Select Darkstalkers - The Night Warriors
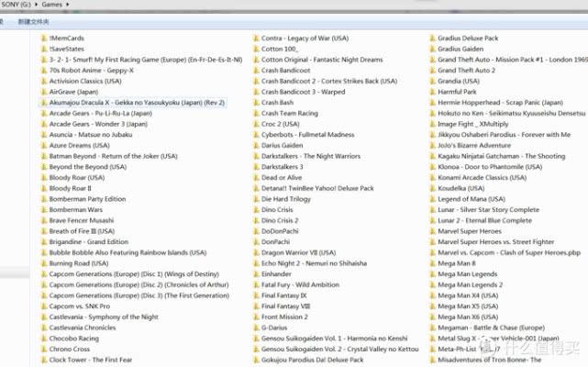 click(311, 156)
